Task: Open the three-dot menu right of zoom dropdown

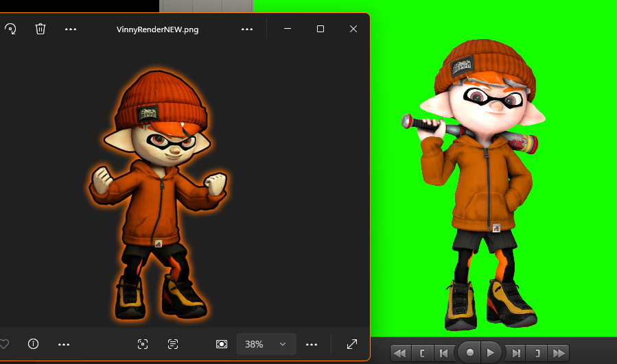Action: point(312,345)
